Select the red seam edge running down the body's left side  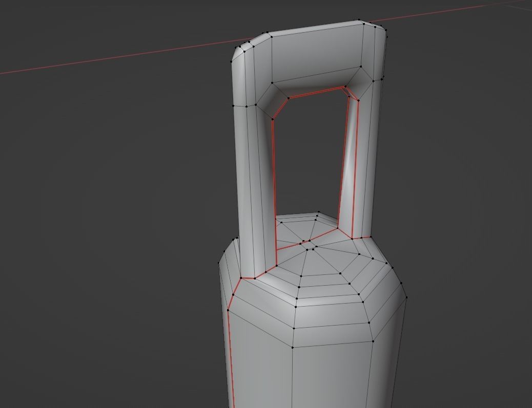[x=231, y=358]
